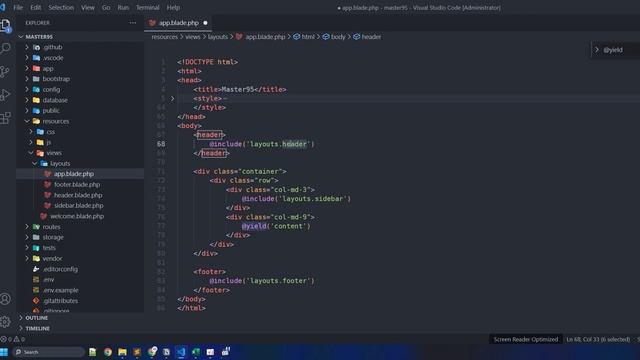The width and height of the screenshot is (640, 360).
Task: Expand the storage folder
Action: 27,237
